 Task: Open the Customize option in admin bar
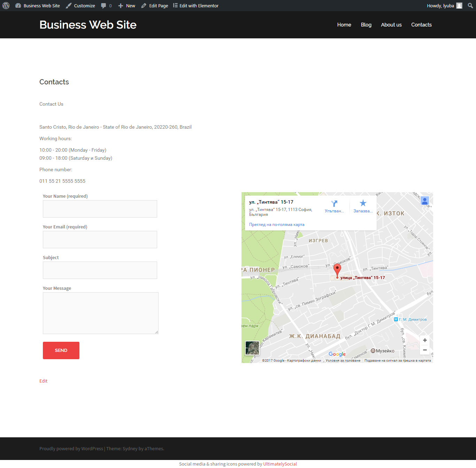80,6
